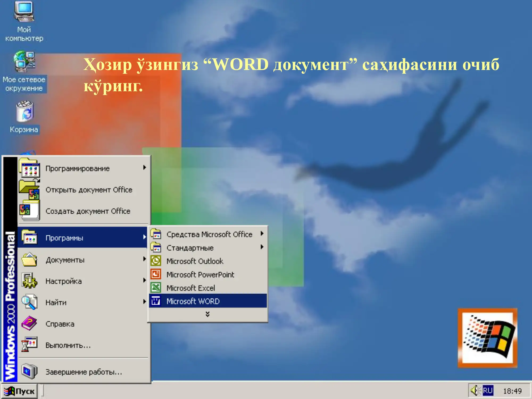Choose Найти from the Start menu
The image size is (532, 399).
click(83, 302)
